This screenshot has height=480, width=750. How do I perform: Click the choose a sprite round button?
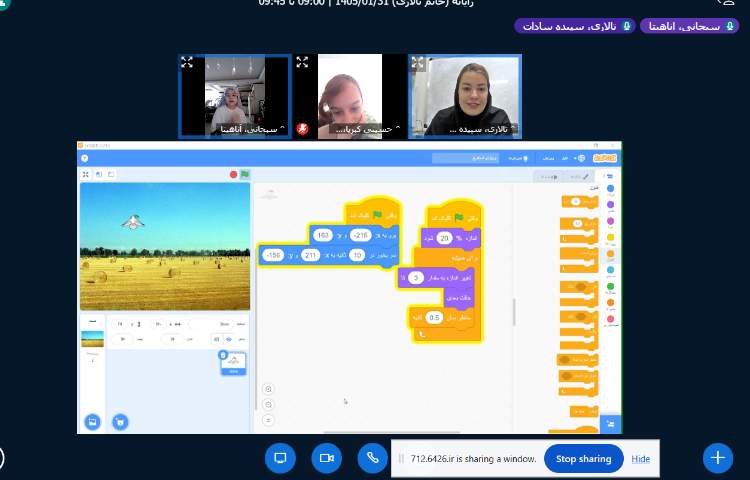coord(120,422)
